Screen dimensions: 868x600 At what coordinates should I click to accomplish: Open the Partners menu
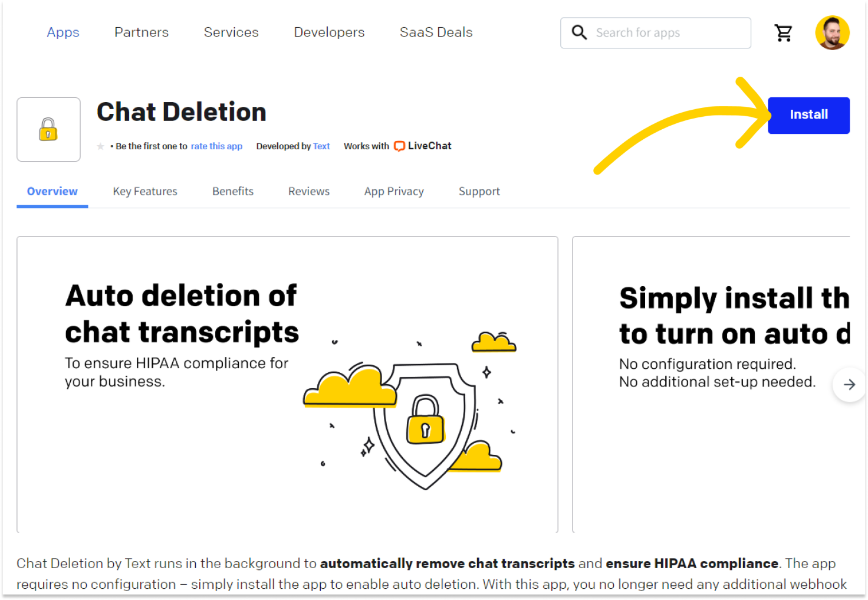[142, 32]
